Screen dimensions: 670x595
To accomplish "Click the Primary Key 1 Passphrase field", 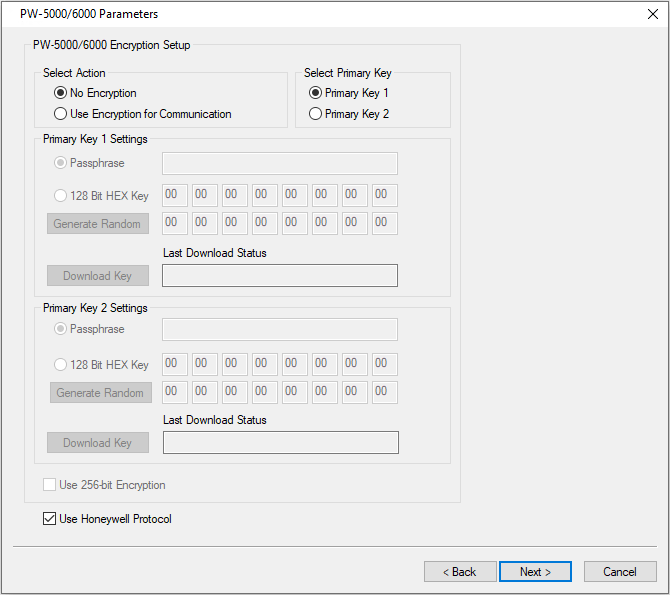I will tap(279, 163).
